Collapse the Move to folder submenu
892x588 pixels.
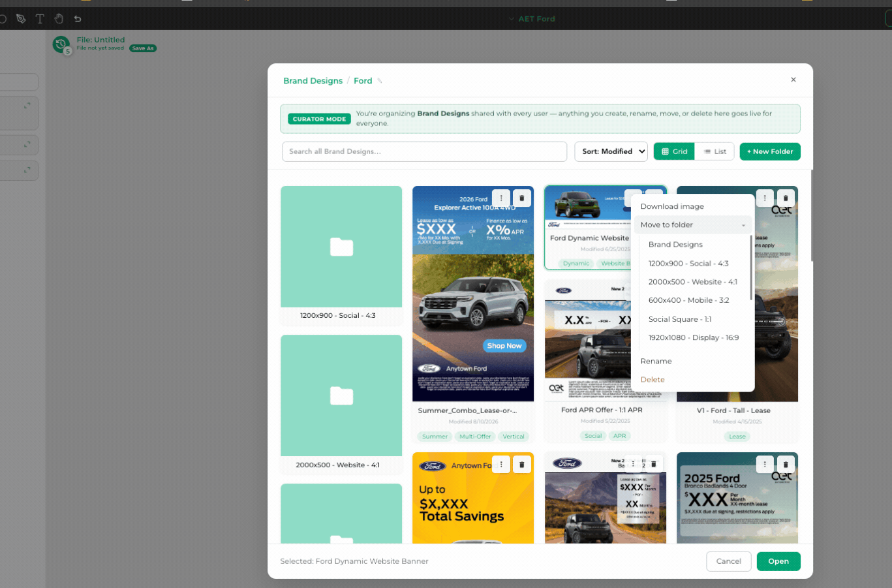(693, 225)
